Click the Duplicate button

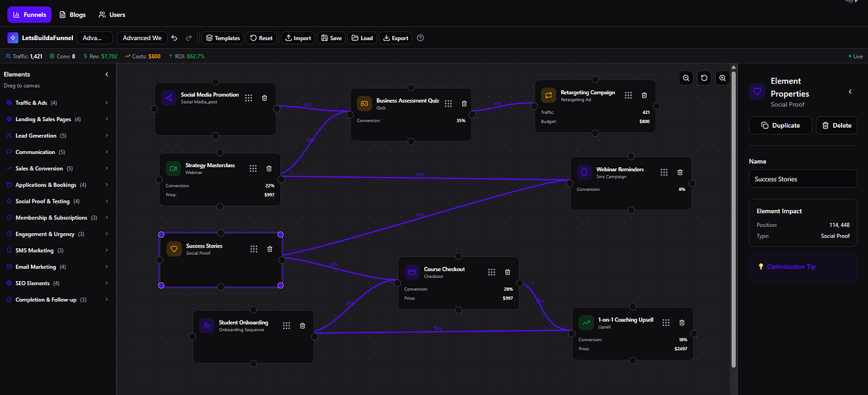coord(780,125)
